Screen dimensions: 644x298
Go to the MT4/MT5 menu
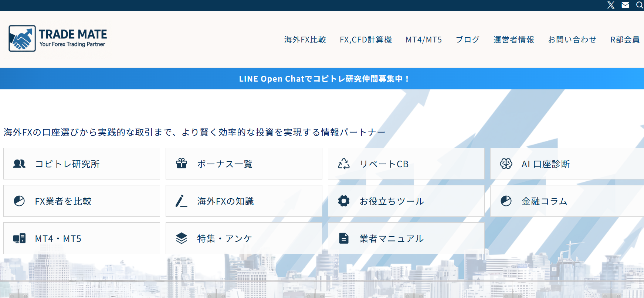coord(424,40)
